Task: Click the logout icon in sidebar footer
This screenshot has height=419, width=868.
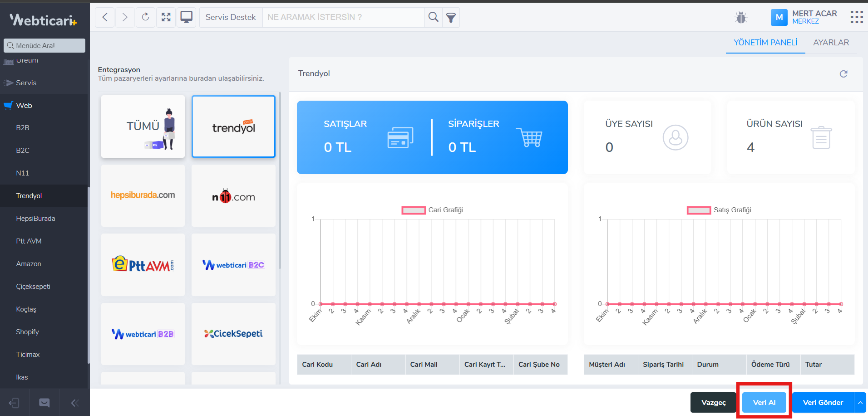Action: pos(14,403)
